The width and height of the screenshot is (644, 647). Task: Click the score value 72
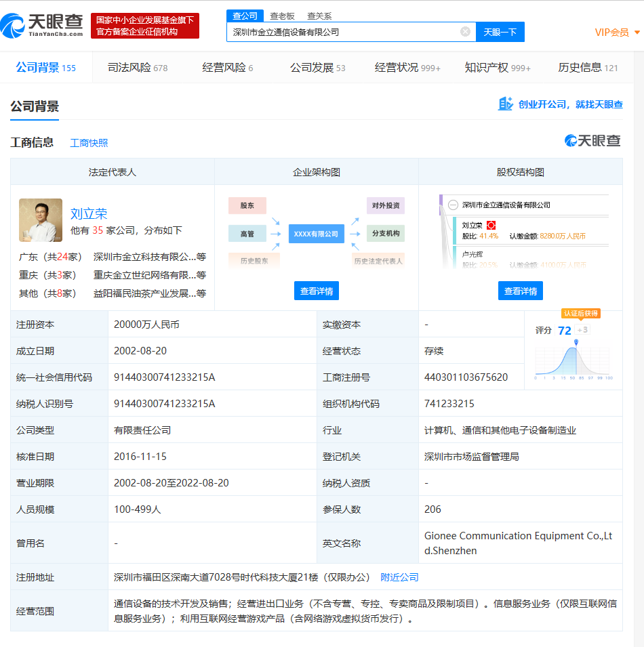pos(564,331)
